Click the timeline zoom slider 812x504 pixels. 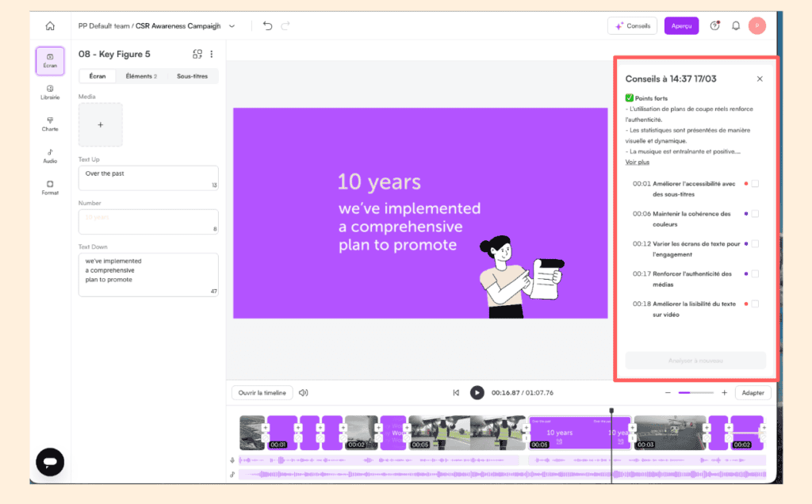pos(695,392)
